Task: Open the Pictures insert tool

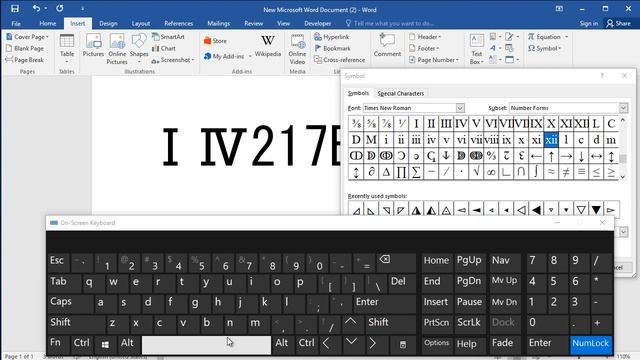Action: pyautogui.click(x=93, y=46)
